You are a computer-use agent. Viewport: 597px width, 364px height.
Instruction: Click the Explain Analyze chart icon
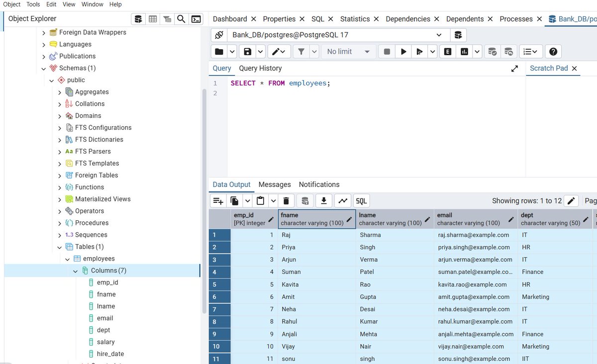pyautogui.click(x=464, y=51)
